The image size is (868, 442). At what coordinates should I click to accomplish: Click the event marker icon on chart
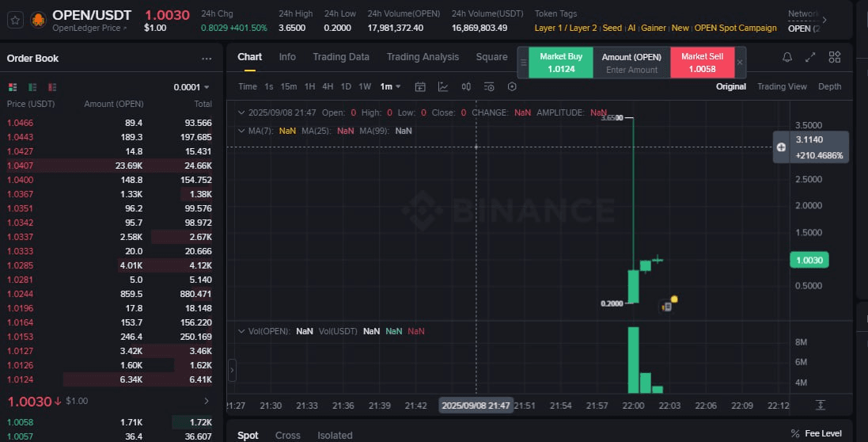[666, 307]
